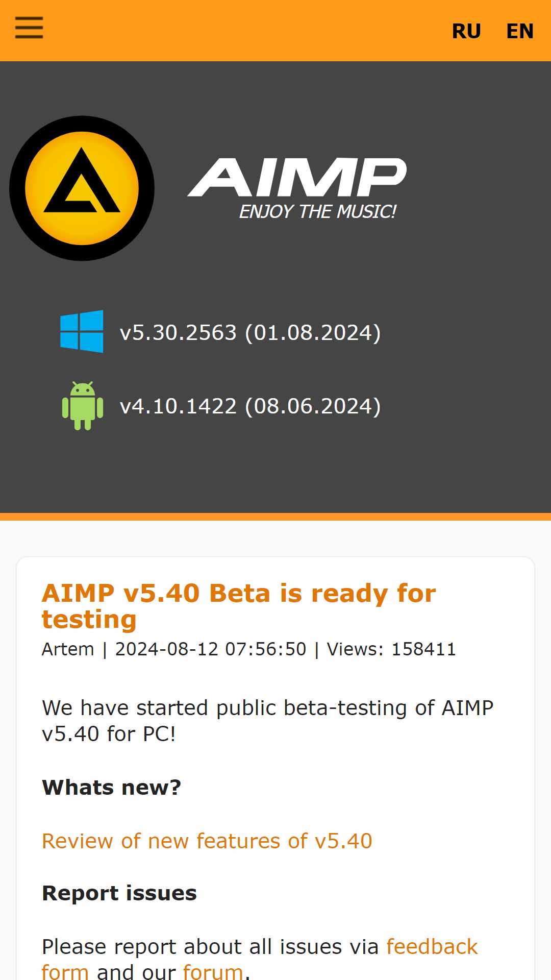Switch site language to EN
The width and height of the screenshot is (551, 980).
click(x=520, y=32)
